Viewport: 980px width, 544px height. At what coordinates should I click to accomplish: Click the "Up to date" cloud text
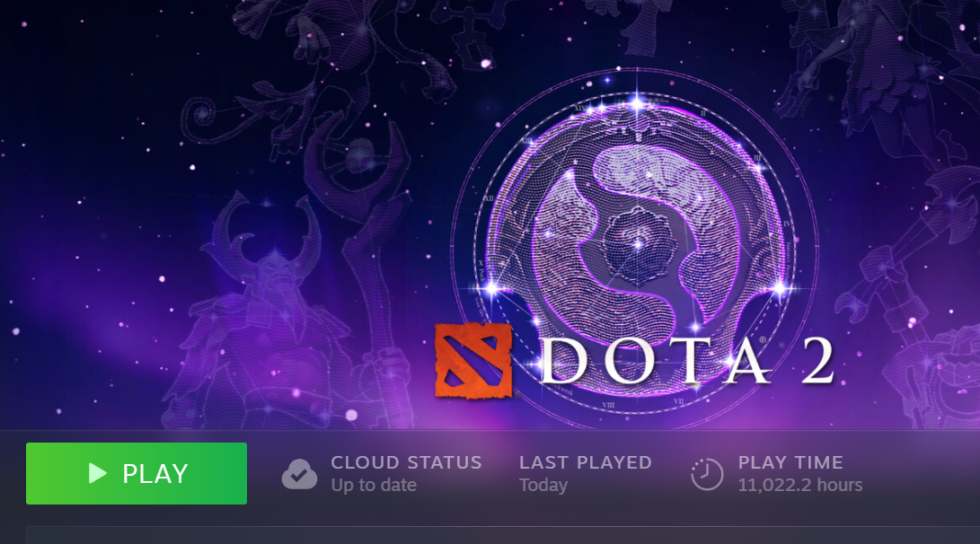(374, 486)
